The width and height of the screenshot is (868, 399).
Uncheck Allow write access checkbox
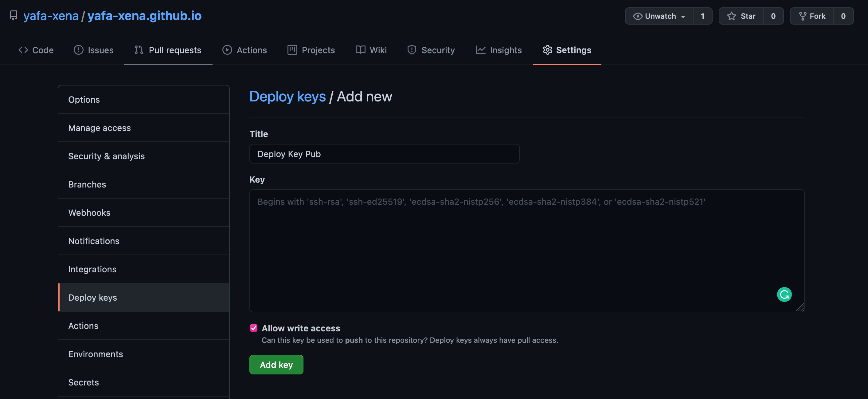[x=254, y=328]
